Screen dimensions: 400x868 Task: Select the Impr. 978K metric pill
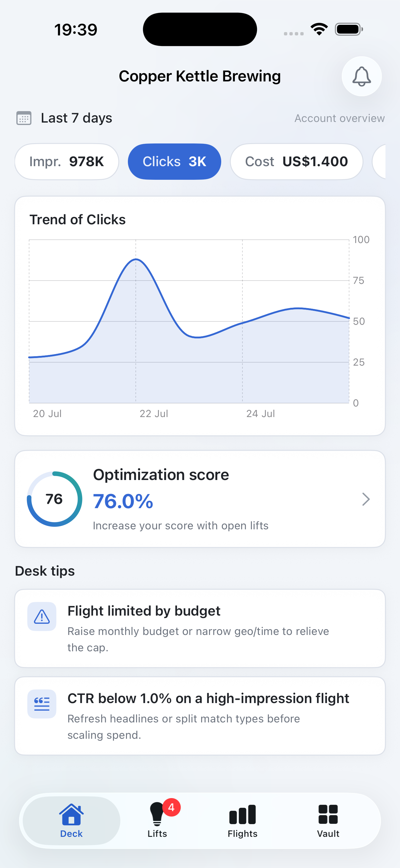(x=67, y=162)
